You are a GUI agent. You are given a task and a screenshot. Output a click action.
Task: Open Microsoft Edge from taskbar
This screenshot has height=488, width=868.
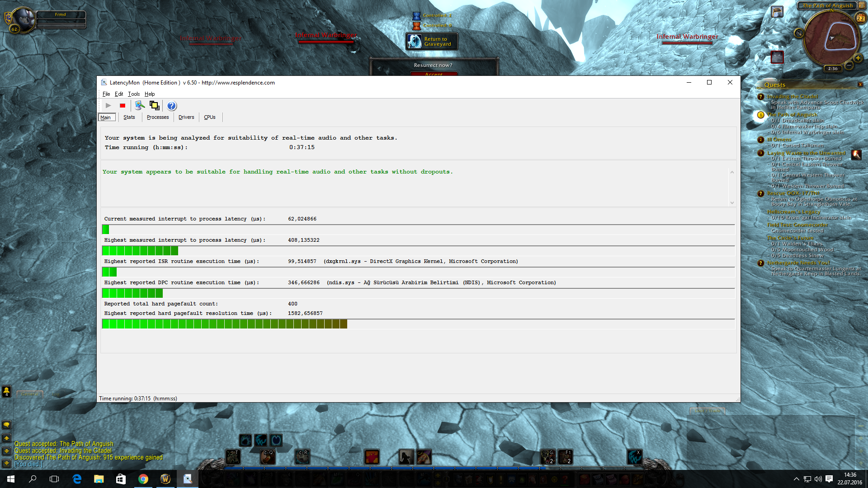[77, 479]
